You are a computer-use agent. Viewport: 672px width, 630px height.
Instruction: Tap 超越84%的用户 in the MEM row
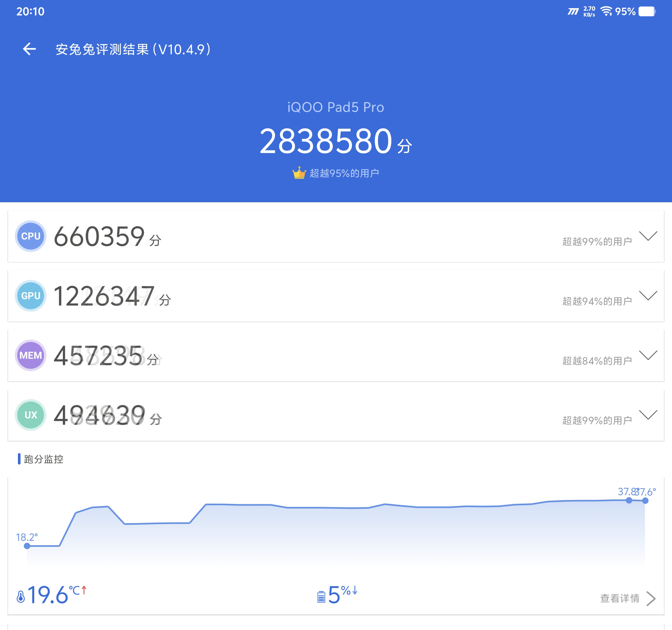(x=597, y=361)
